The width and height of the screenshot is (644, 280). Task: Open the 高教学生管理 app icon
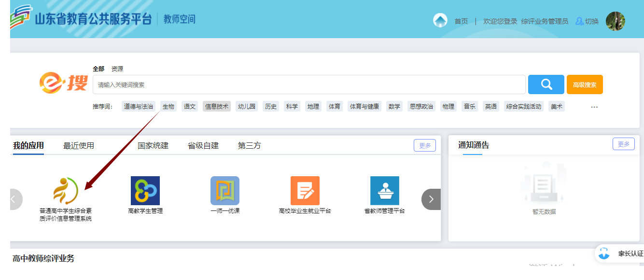[145, 191]
